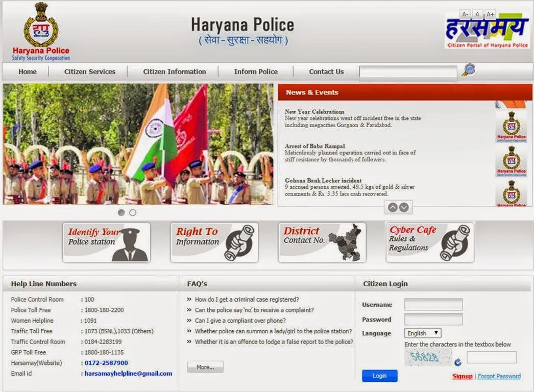
Task: Reset font size with the plain A button
Action: pyautogui.click(x=477, y=14)
